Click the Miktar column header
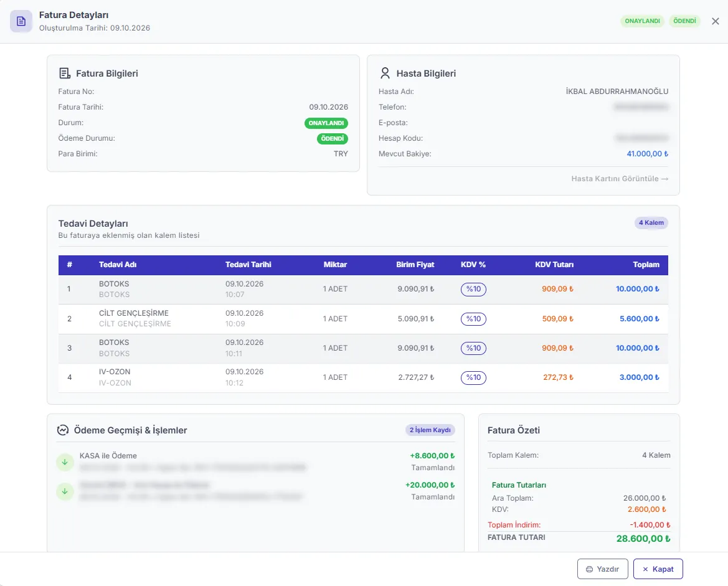Image resolution: width=728 pixels, height=586 pixels. coord(335,265)
